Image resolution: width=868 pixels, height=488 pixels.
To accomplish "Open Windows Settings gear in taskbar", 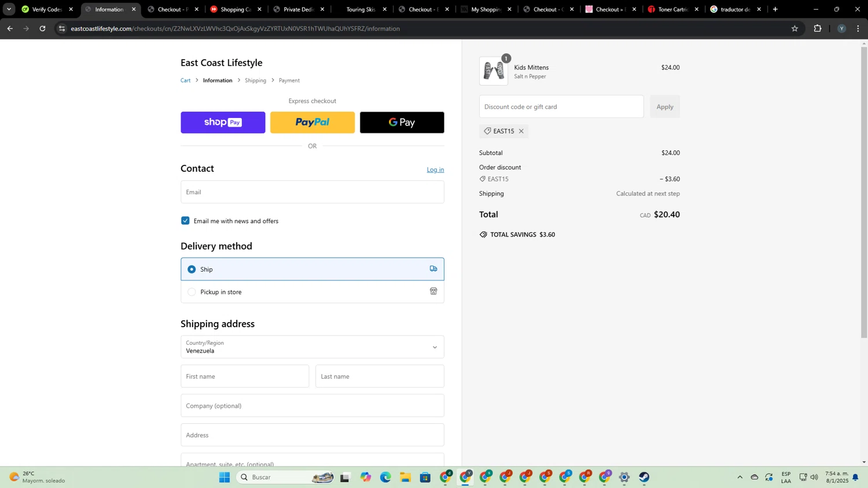I will (x=624, y=477).
